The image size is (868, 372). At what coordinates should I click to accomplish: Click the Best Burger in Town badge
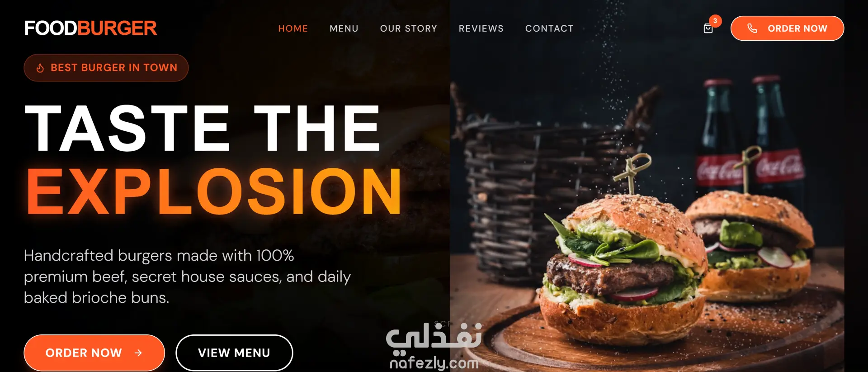[x=106, y=68]
